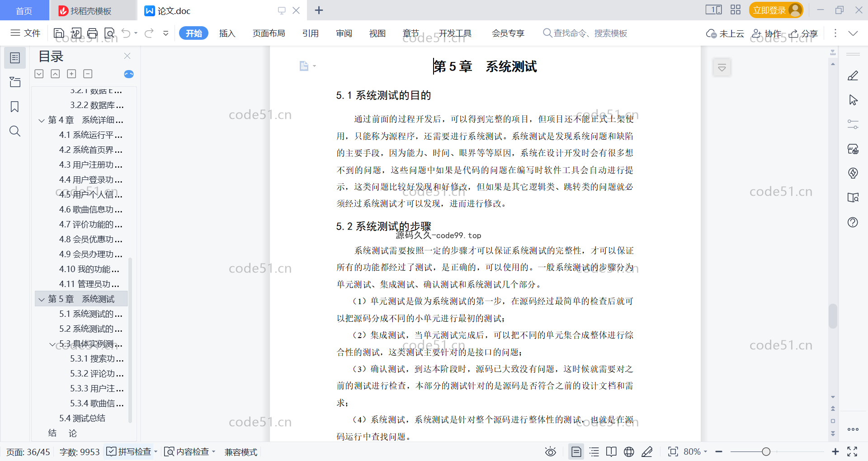Viewport: 868px width, 461px height.
Task: Open the 引用 ribbon tab
Action: pyautogui.click(x=310, y=33)
